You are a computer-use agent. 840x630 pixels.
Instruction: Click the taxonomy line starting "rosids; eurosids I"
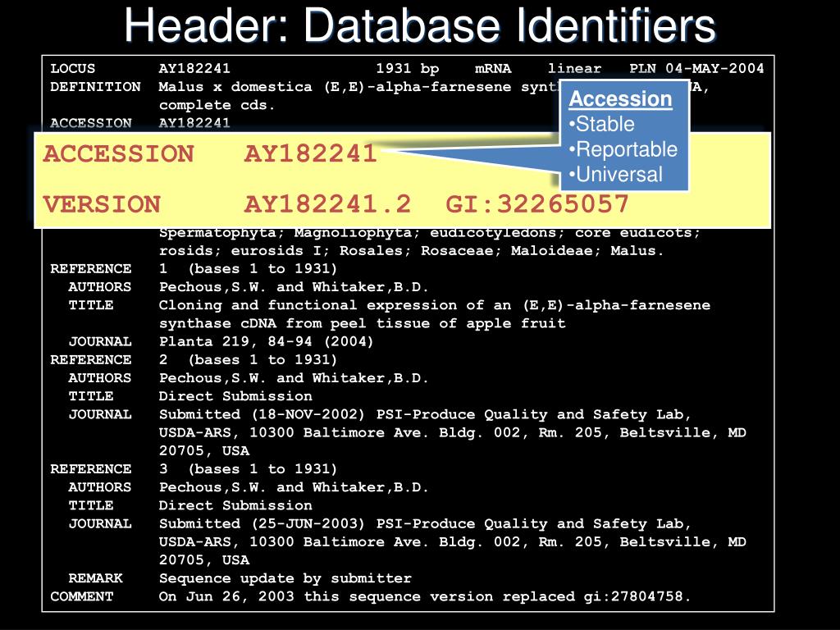click(411, 251)
